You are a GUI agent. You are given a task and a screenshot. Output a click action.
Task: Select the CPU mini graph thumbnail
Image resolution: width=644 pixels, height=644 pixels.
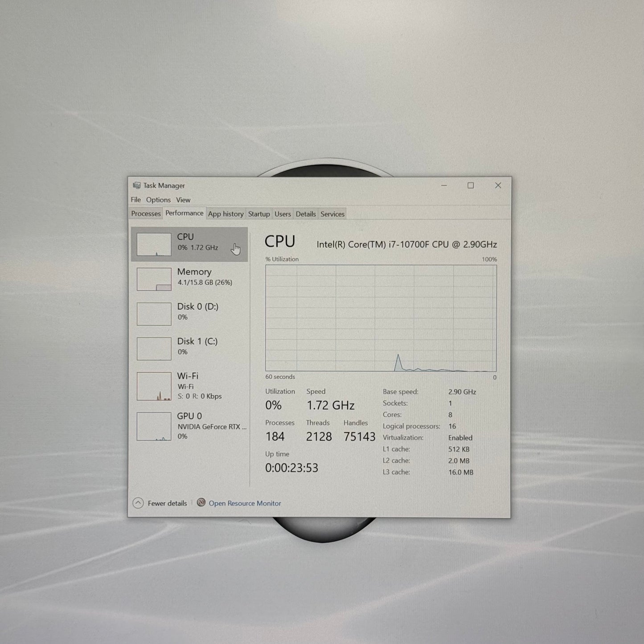154,244
